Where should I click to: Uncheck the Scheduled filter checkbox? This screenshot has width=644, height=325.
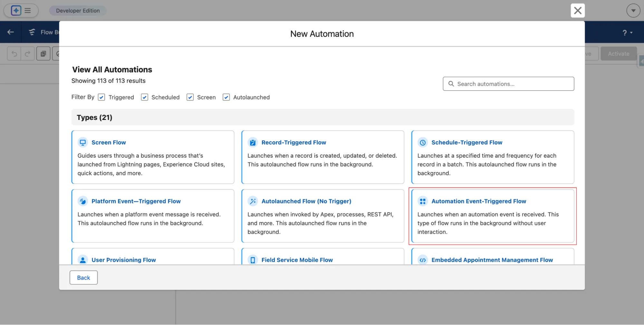144,97
